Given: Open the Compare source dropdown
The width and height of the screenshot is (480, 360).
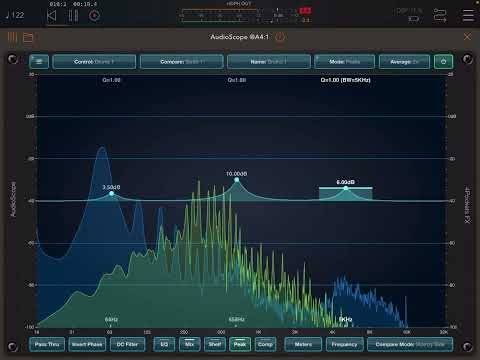Looking at the screenshot, I should 182,62.
